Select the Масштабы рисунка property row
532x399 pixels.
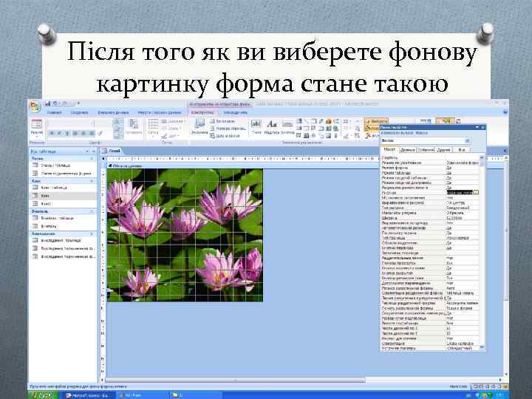pos(430,213)
